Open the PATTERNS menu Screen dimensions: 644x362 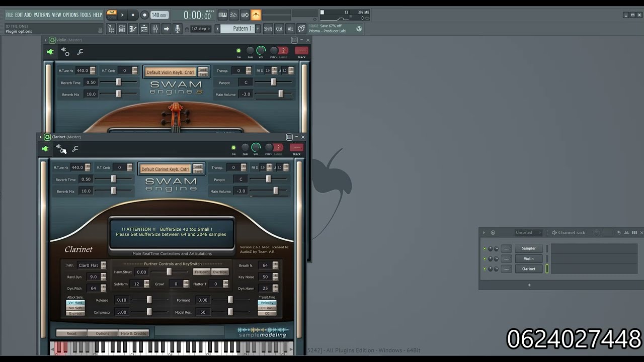coord(42,15)
